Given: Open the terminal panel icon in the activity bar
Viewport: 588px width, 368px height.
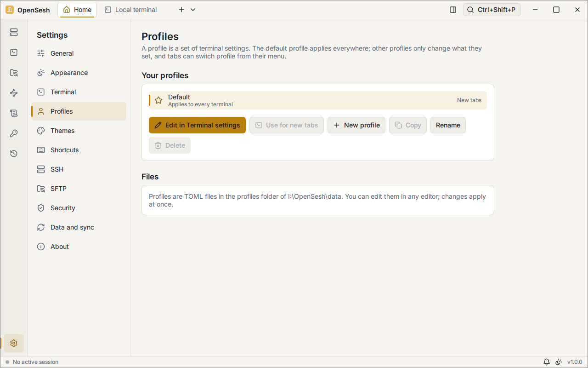Looking at the screenshot, I should [x=14, y=52].
